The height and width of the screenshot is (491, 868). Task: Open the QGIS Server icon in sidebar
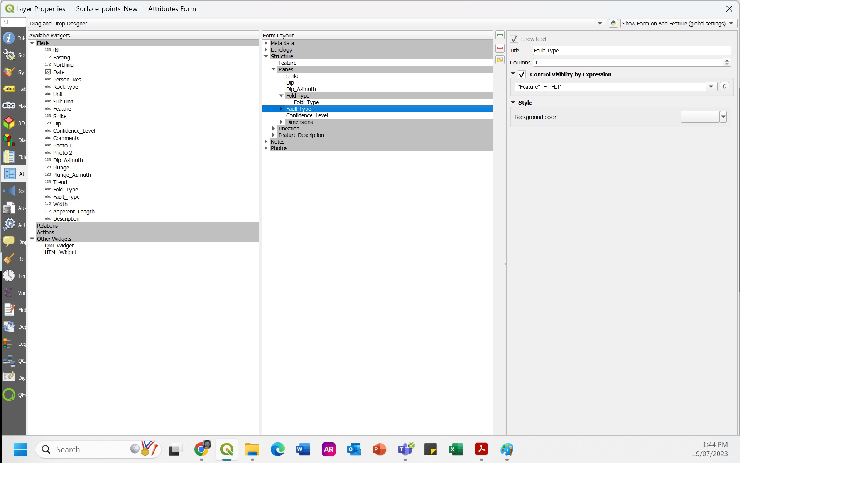[x=9, y=361]
